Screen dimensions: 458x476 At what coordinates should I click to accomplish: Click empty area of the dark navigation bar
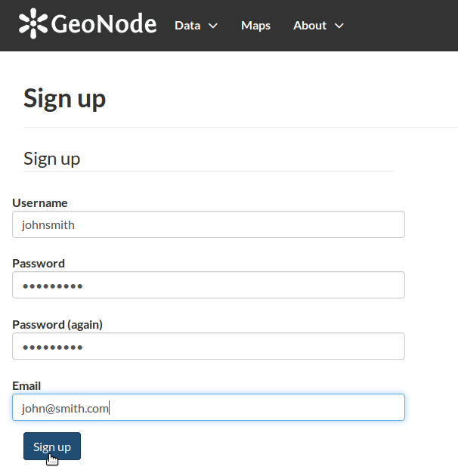pos(401,26)
